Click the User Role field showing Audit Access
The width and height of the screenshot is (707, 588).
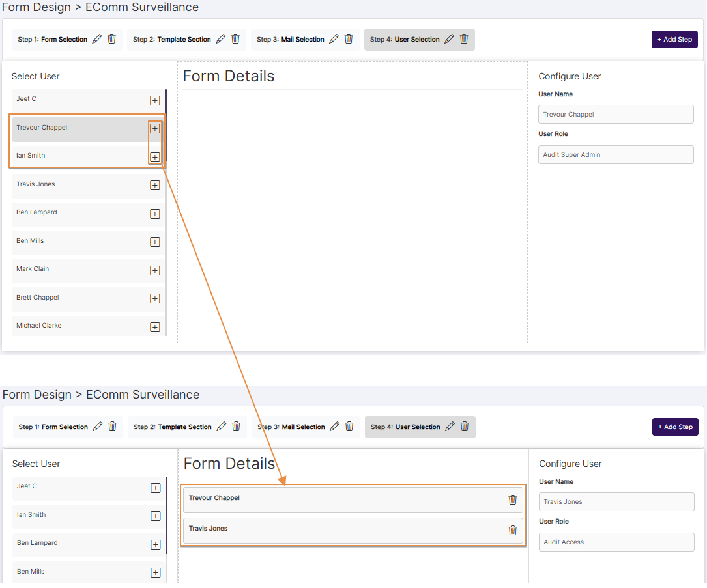click(x=616, y=542)
